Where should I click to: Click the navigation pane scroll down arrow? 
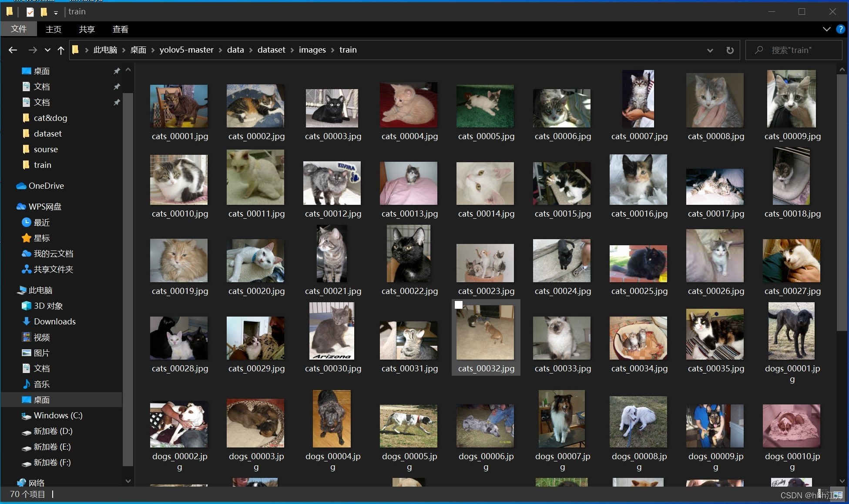point(128,481)
